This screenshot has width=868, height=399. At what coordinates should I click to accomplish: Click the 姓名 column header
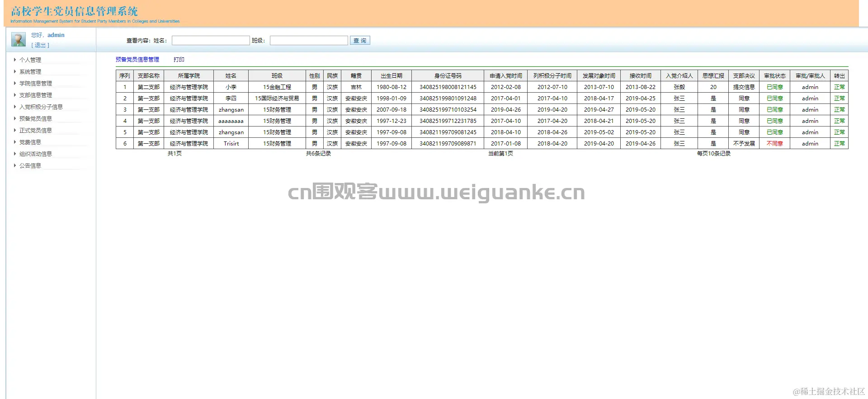(x=231, y=76)
